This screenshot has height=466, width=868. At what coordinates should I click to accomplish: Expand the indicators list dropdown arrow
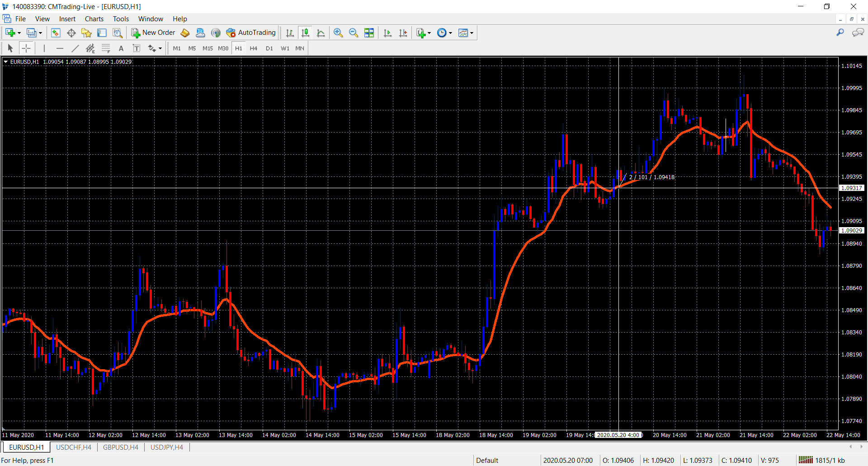pyautogui.click(x=429, y=33)
